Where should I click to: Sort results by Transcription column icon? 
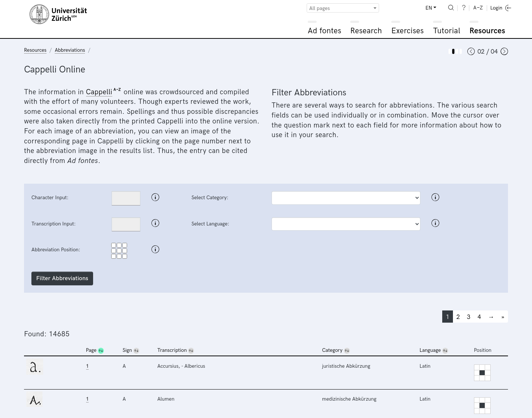(191, 351)
